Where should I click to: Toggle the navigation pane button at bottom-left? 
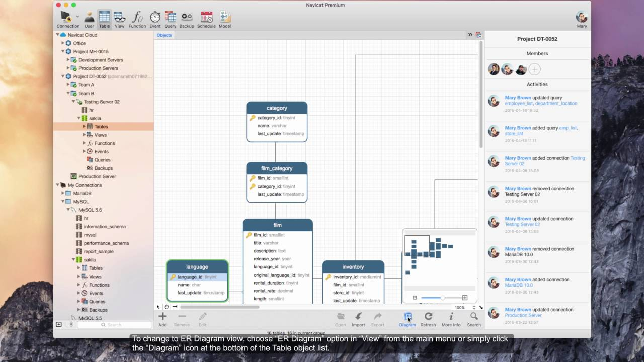click(59, 325)
